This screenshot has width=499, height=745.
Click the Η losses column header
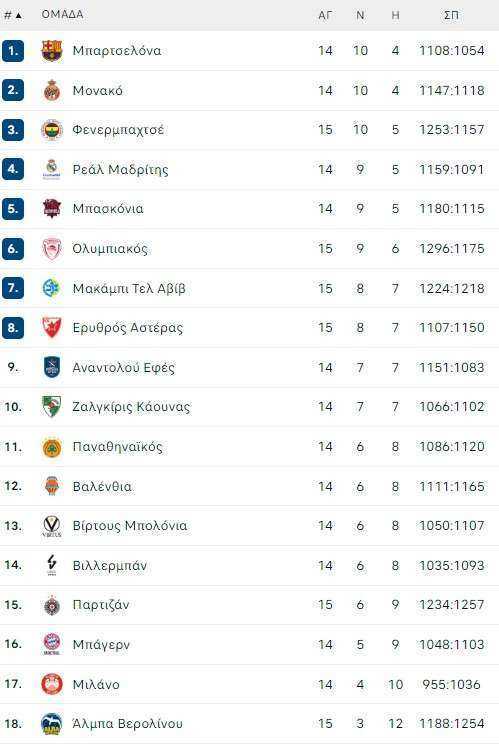tap(395, 15)
